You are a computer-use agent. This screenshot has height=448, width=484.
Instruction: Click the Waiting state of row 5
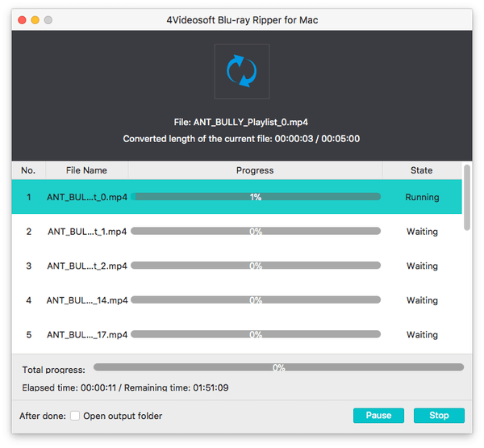(x=422, y=335)
